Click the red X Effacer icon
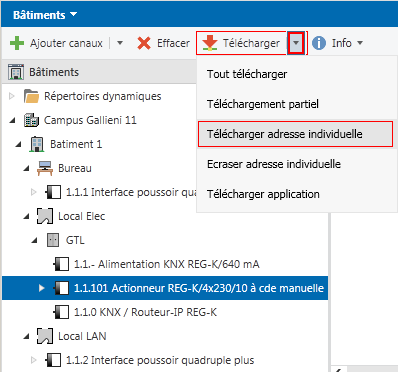The image size is (398, 372). (x=144, y=43)
